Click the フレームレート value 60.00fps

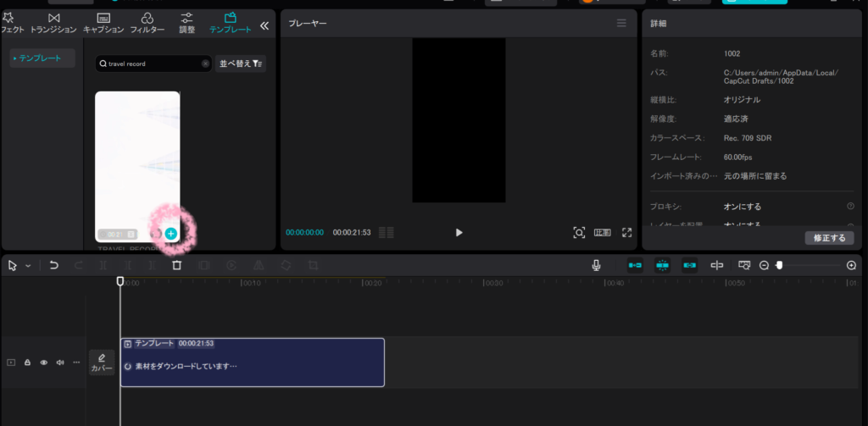tap(738, 158)
